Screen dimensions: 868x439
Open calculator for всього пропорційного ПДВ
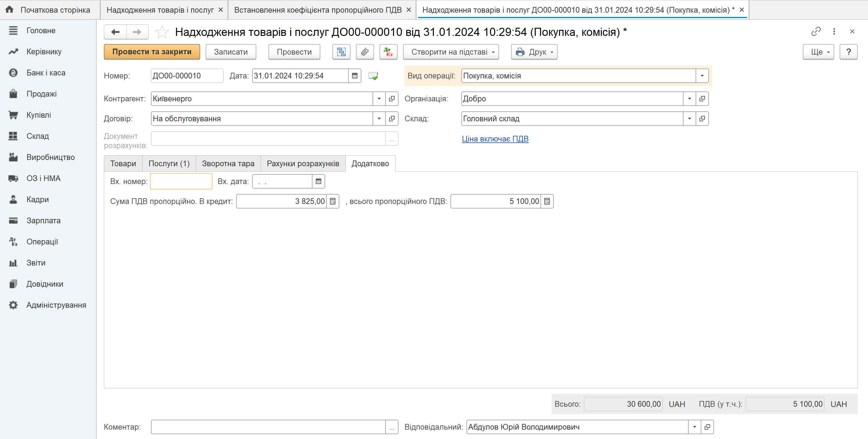(547, 201)
